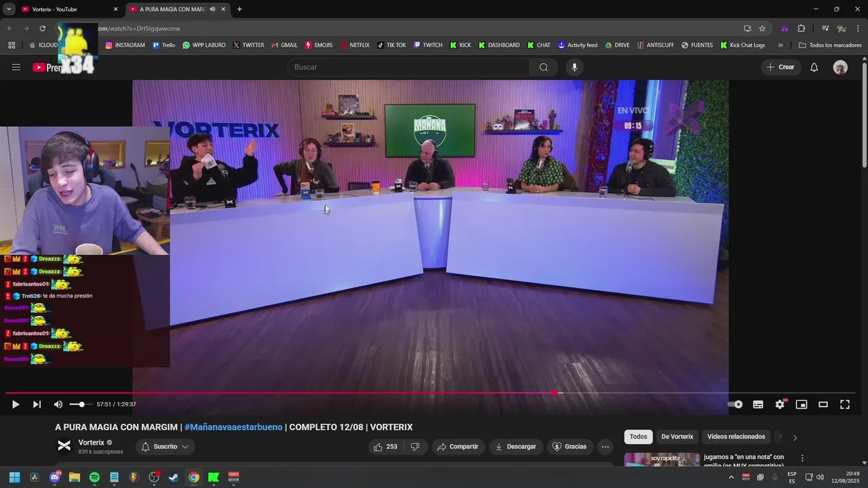Viewport: 868px width, 488px height.
Task: Show hidden system tray icons
Action: coord(731,477)
